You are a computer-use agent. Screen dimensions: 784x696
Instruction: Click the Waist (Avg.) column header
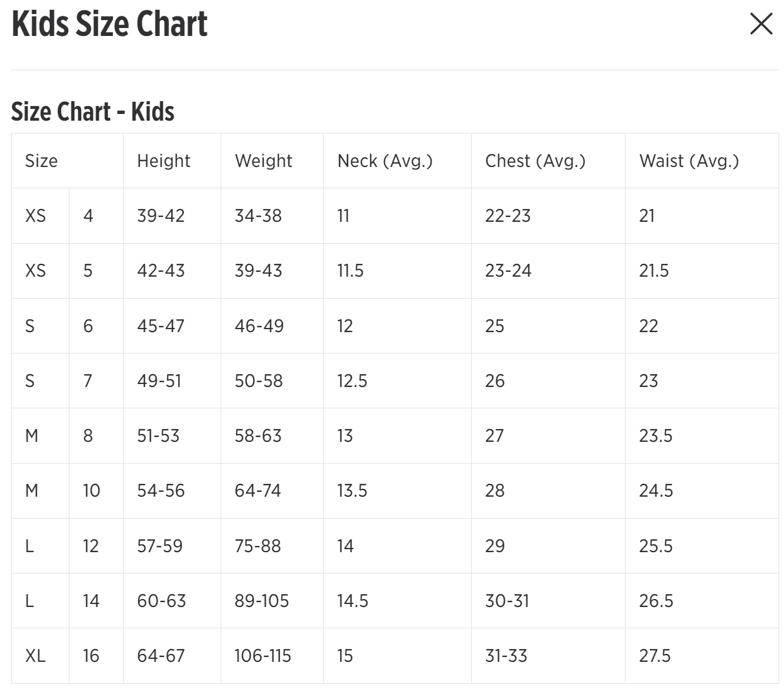pos(688,161)
